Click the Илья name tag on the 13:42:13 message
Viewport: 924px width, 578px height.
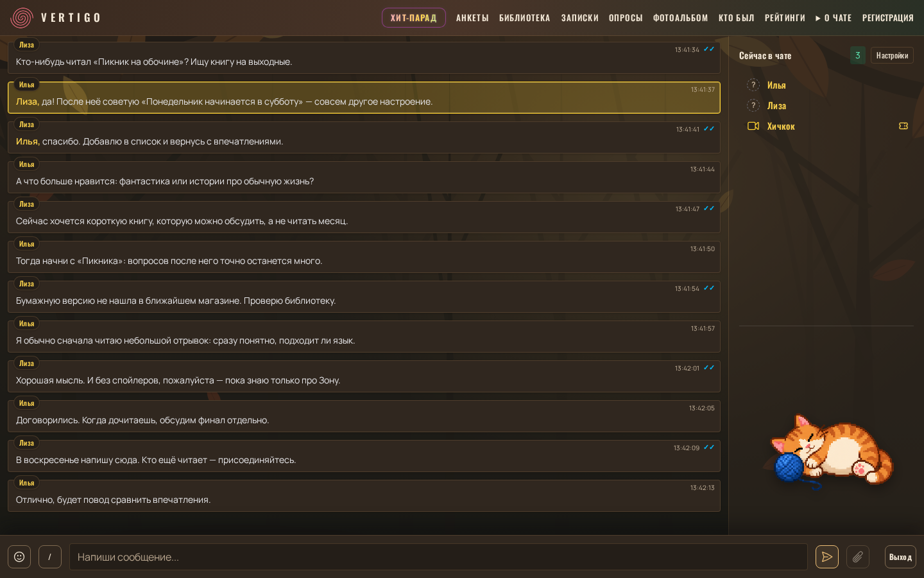click(26, 483)
